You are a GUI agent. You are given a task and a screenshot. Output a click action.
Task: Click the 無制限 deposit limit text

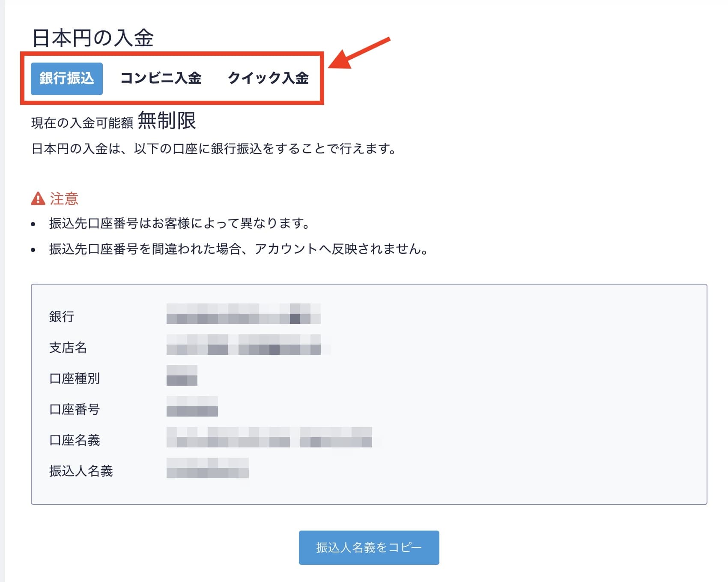click(167, 121)
